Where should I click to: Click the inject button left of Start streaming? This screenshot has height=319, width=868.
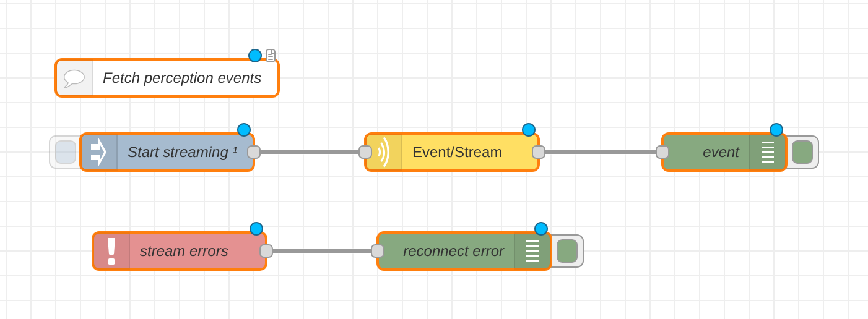(x=66, y=152)
